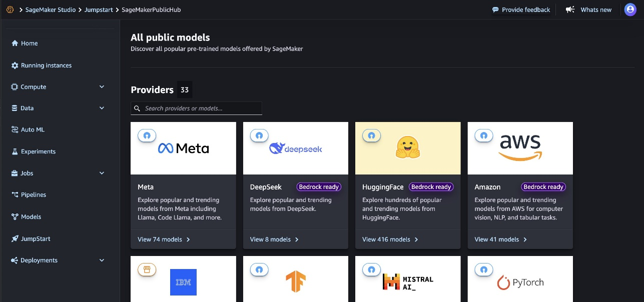Click the Provide feedback speech bubble icon

pyautogui.click(x=495, y=9)
